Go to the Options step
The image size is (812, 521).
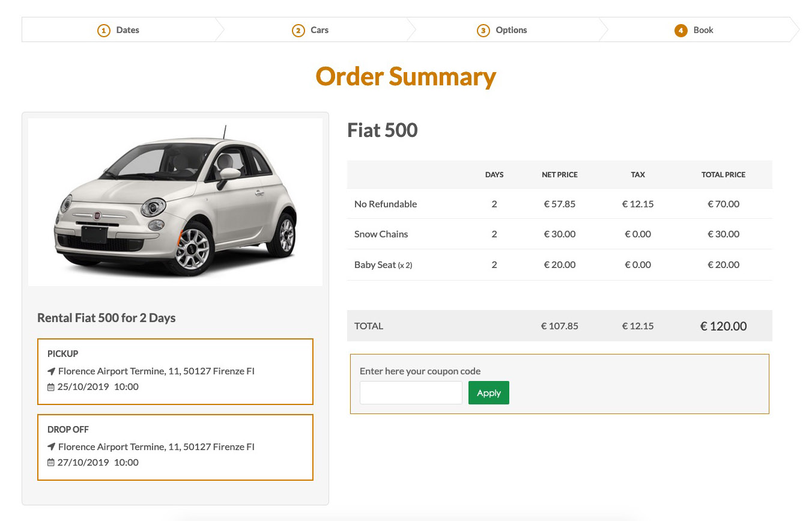pyautogui.click(x=502, y=30)
